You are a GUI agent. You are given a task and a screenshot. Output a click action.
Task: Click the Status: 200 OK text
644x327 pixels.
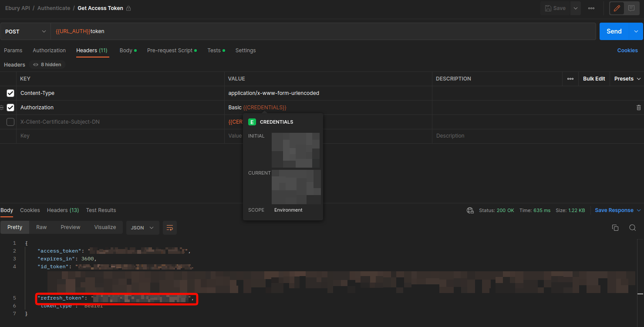496,210
